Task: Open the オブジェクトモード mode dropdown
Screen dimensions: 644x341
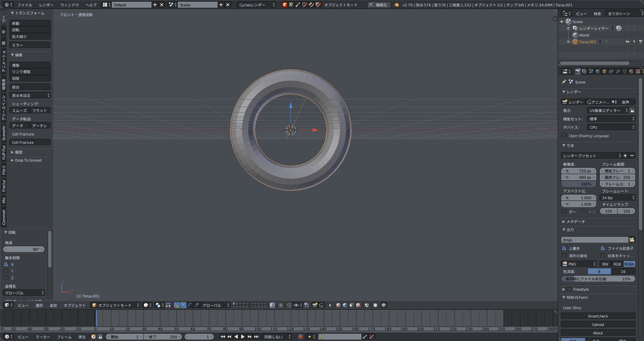Action: pos(116,305)
